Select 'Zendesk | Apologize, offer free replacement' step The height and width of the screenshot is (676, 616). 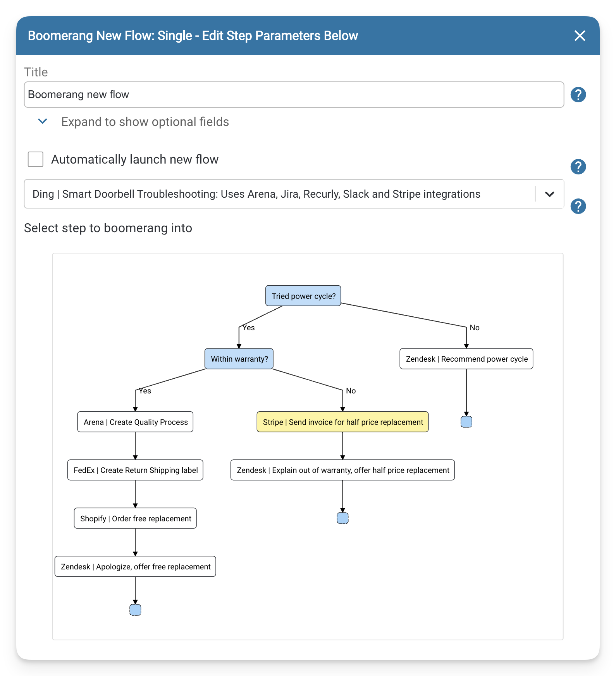click(135, 567)
